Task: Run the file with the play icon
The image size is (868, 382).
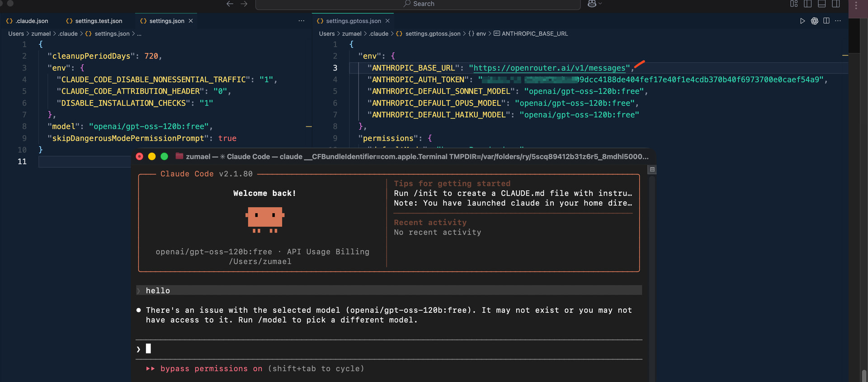Action: pyautogui.click(x=802, y=21)
